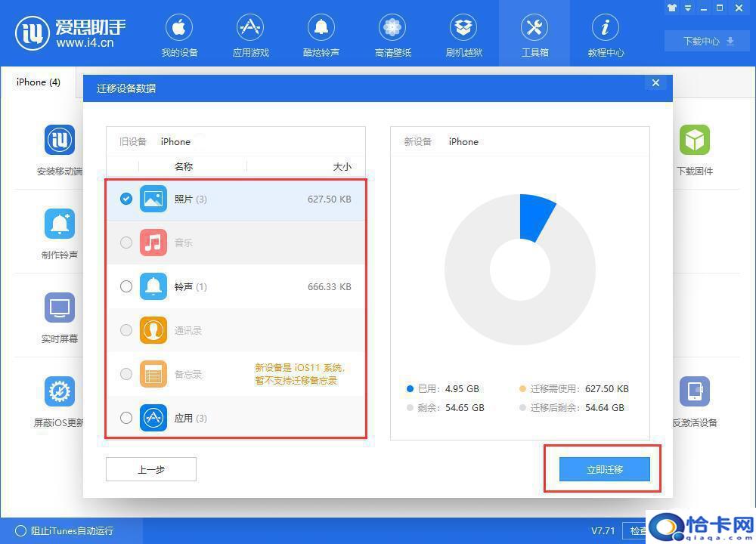Open 反激活设备 deactivate device tool
Image resolution: width=756 pixels, height=544 pixels.
[x=695, y=402]
